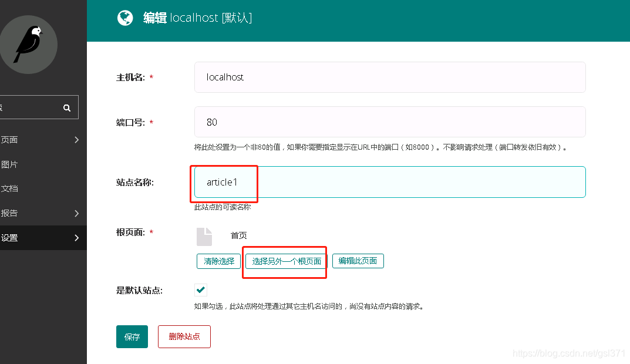Click 选择另外一个根页面 button
Screen dimensions: 630x364
pyautogui.click(x=287, y=261)
